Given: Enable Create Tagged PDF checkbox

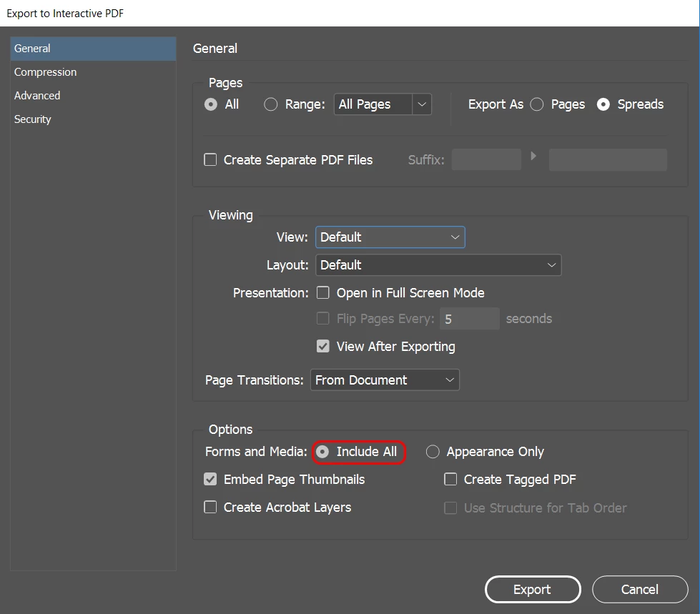Looking at the screenshot, I should pyautogui.click(x=450, y=479).
